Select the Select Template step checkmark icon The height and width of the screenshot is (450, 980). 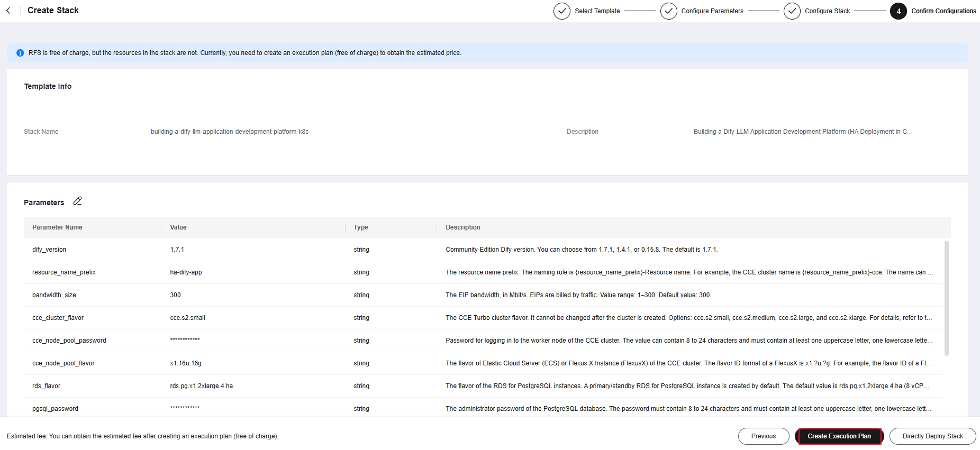562,11
